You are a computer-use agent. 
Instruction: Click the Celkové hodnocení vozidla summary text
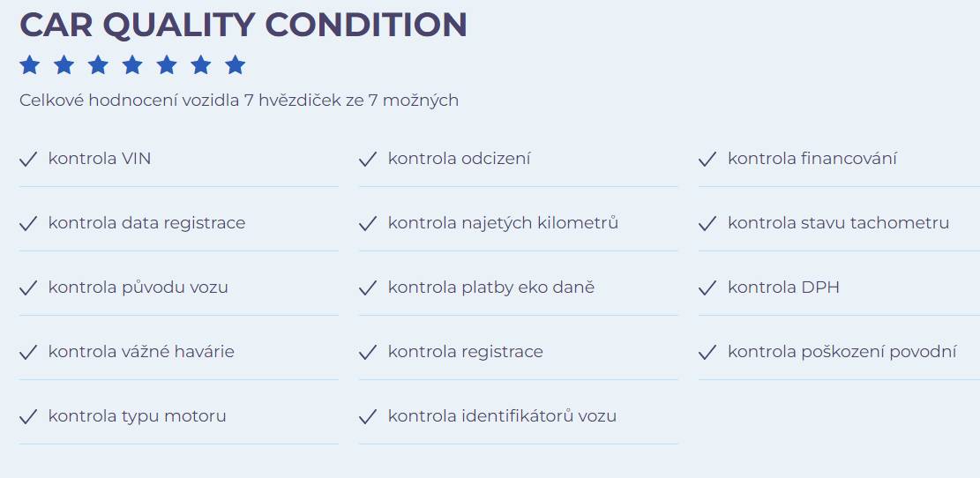tap(239, 100)
